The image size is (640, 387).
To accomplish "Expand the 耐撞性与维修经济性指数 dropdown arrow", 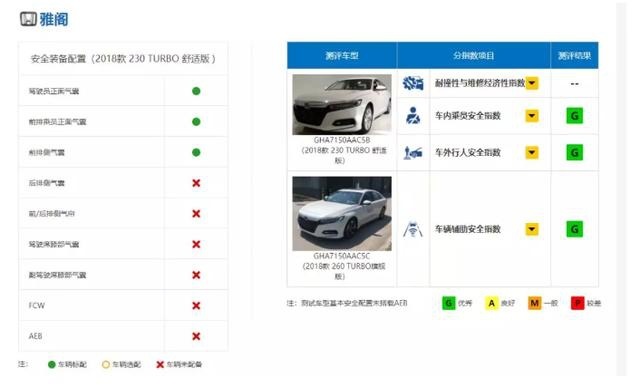I will [531, 83].
